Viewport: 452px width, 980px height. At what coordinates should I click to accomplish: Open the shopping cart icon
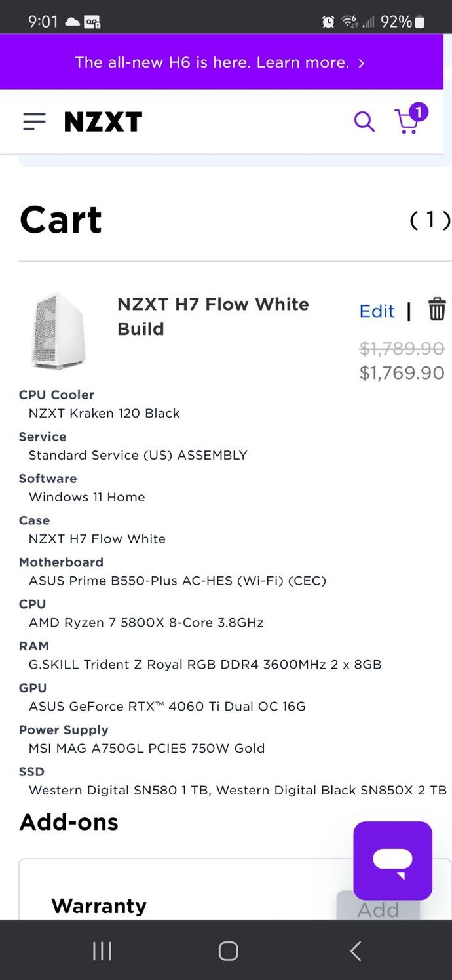407,125
